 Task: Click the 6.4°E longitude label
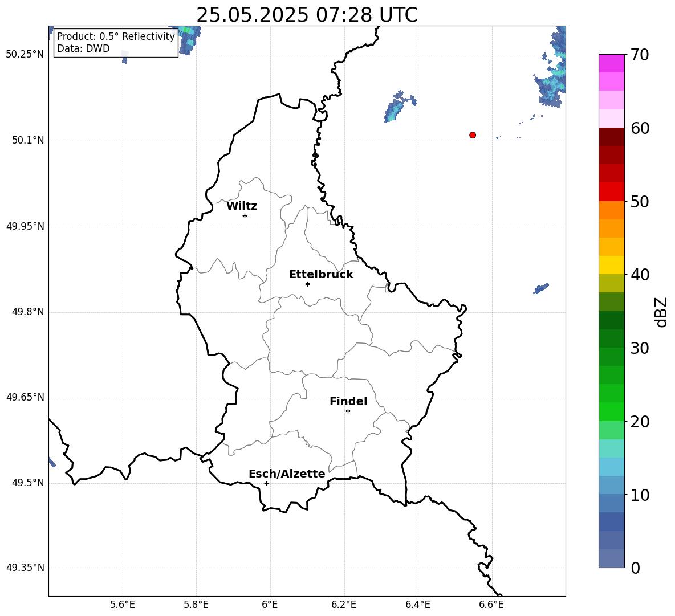[417, 605]
